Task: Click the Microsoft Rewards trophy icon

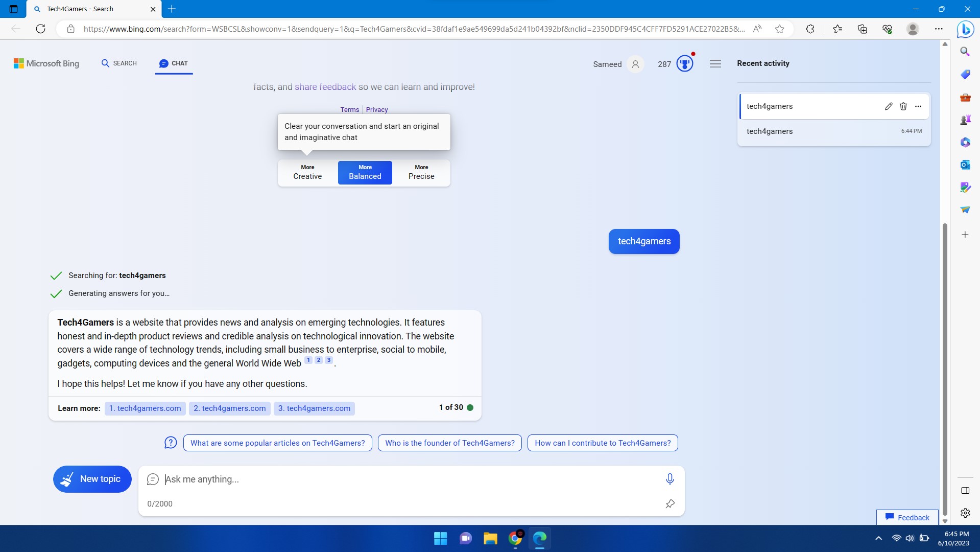Action: click(x=685, y=64)
